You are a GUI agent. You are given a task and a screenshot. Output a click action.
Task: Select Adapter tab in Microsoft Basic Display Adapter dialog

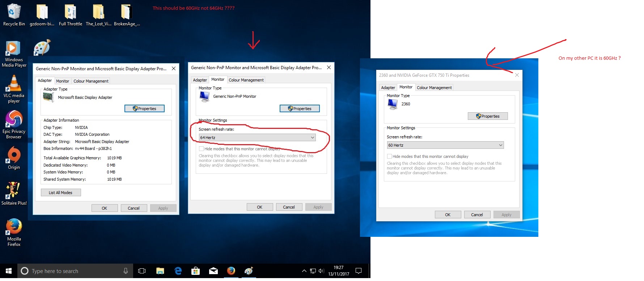[x=45, y=80]
